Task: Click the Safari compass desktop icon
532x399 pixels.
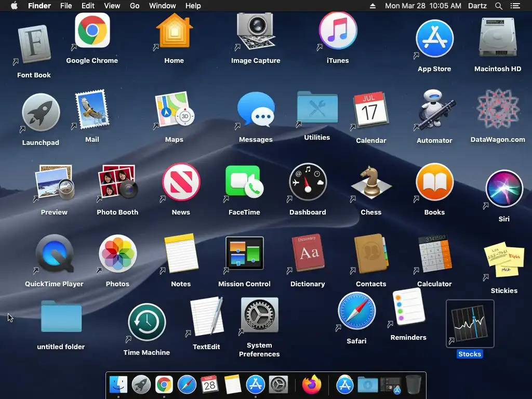Action: coord(356,311)
